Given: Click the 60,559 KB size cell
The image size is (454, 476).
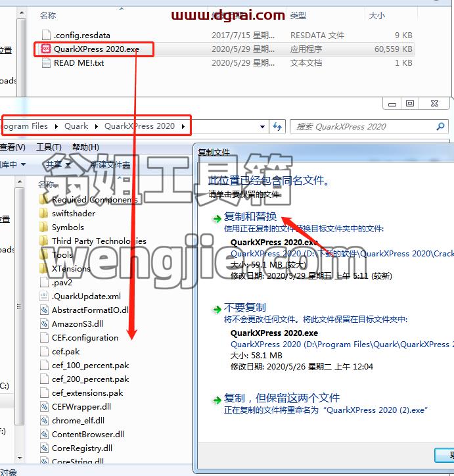Looking at the screenshot, I should 394,49.
